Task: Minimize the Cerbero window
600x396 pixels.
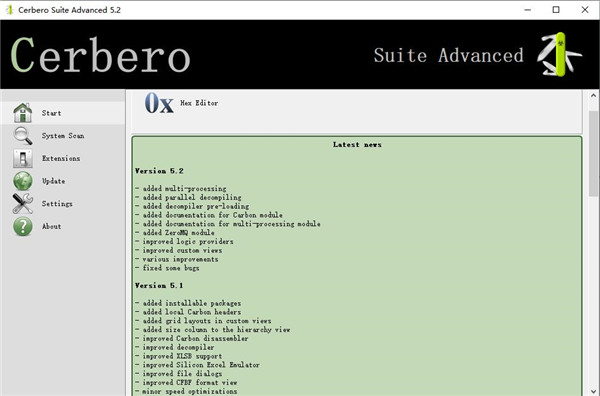Action: pos(528,10)
